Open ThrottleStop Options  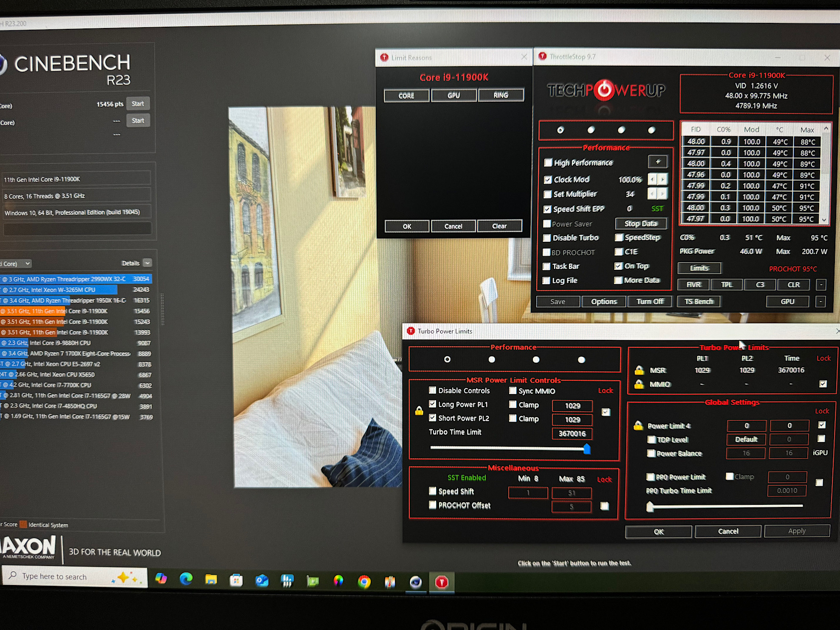[604, 302]
